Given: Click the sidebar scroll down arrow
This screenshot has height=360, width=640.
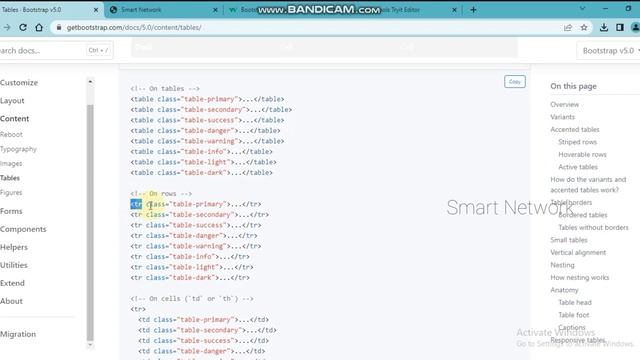Looking at the screenshot, I should (90, 345).
